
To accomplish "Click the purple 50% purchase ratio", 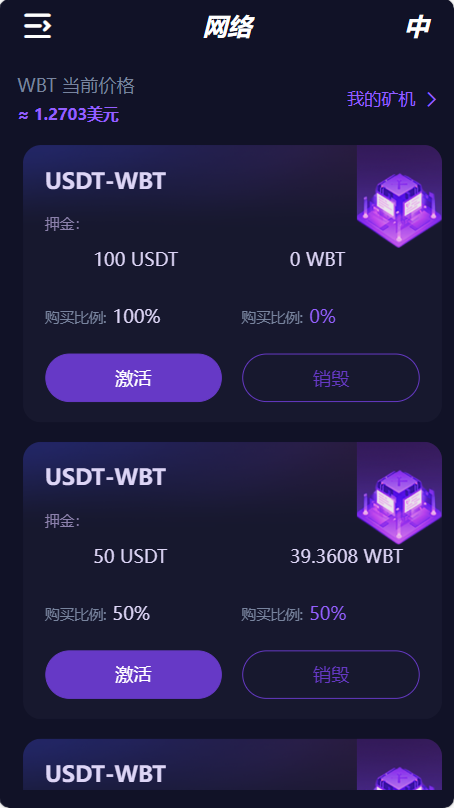I will coord(328,613).
